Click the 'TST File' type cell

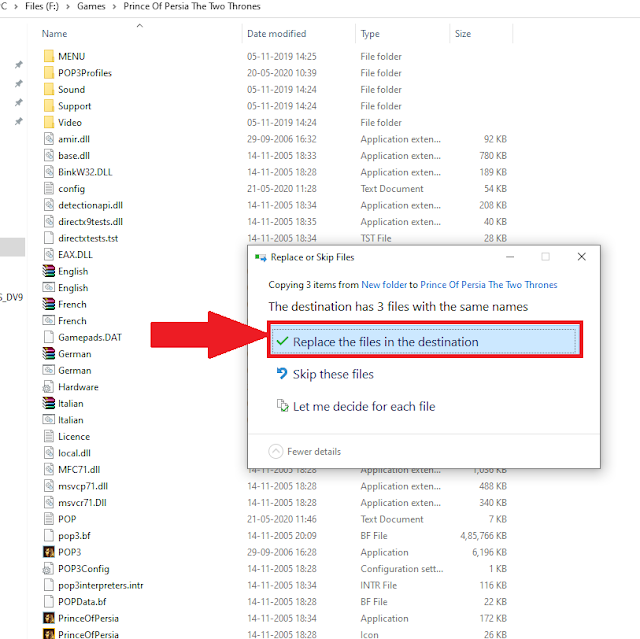point(376,238)
